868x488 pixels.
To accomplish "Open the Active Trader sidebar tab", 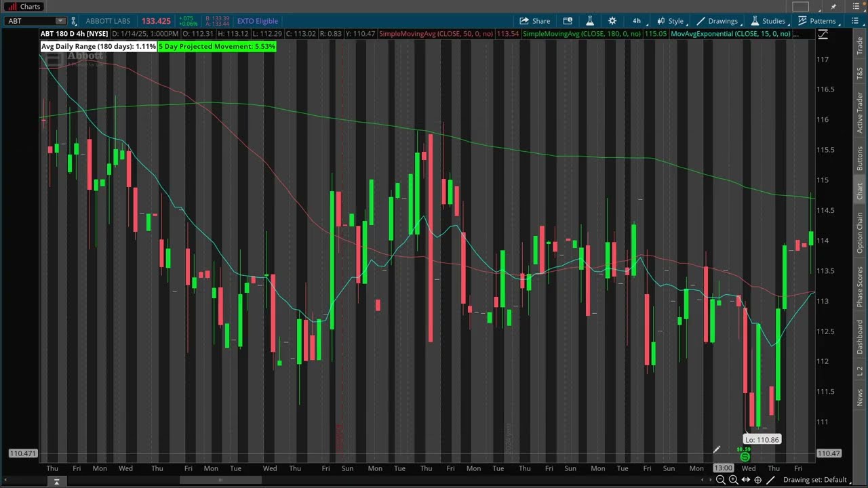I will pyautogui.click(x=860, y=112).
